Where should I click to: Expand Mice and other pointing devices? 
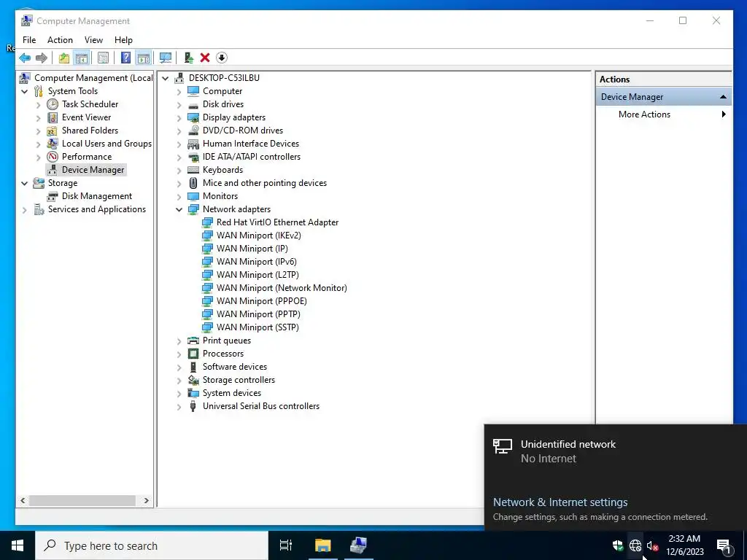pos(179,183)
